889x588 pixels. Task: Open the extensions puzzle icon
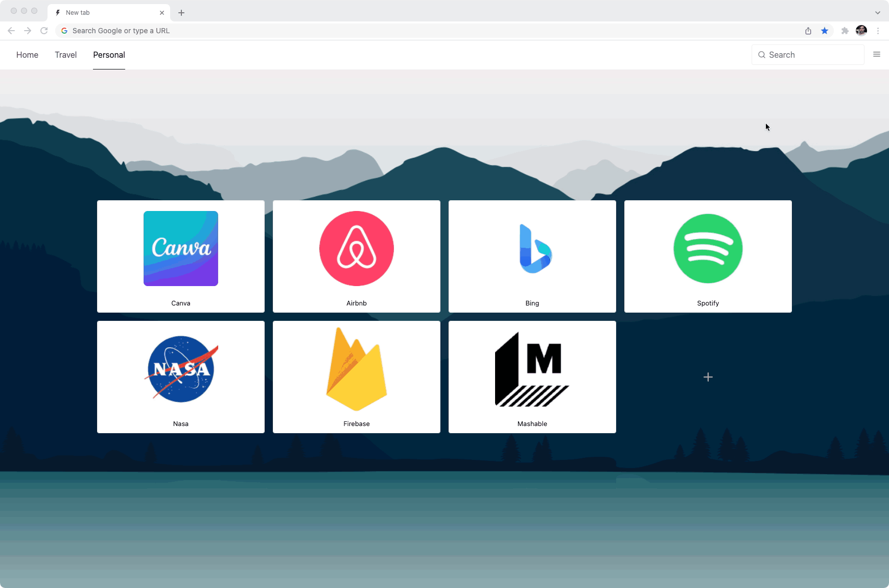point(845,31)
